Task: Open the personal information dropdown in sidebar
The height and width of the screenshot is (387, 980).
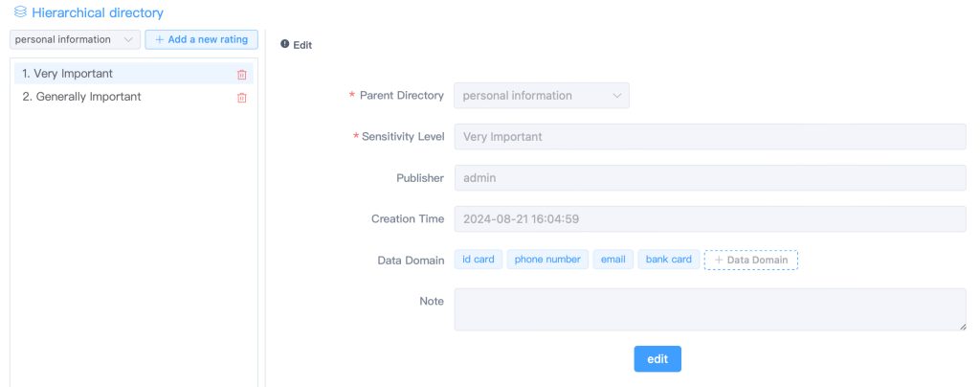Action: (75, 39)
